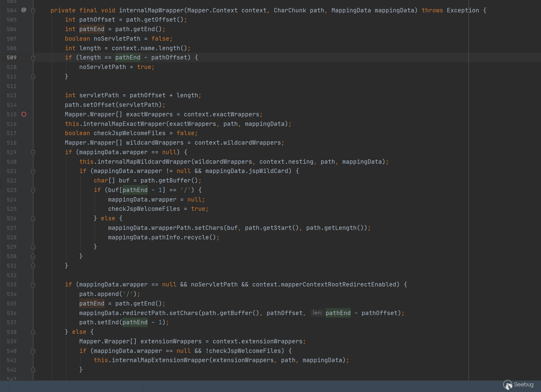541x392 pixels.
Task: Click the @ gutter icon at line 504
Action: [x=24, y=10]
